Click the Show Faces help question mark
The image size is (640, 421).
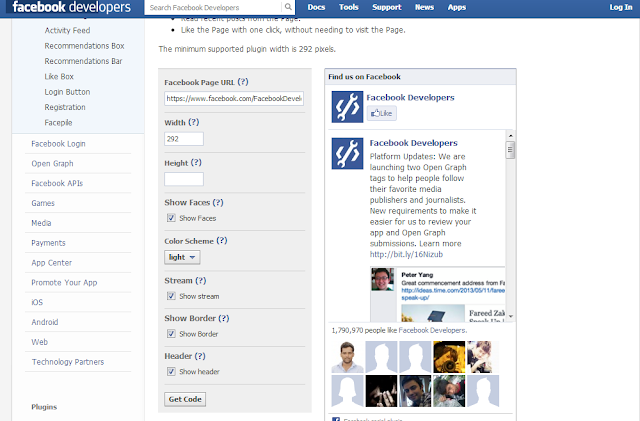coord(218,202)
